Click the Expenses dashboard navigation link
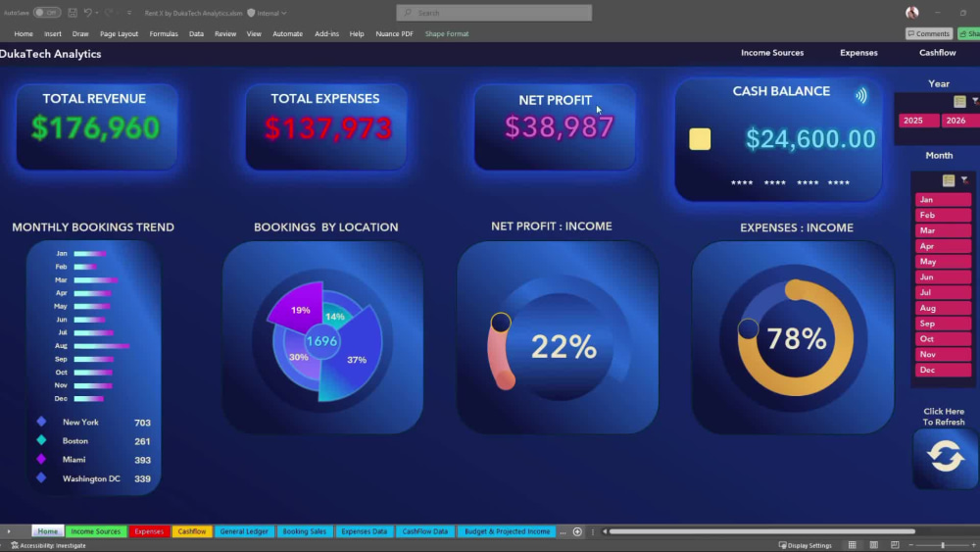This screenshot has height=552, width=980. pyautogui.click(x=858, y=53)
